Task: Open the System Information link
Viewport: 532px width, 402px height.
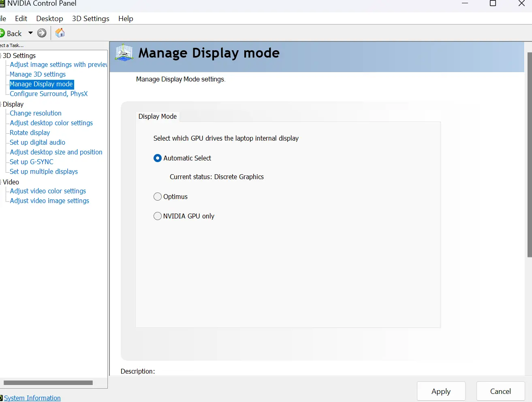Action: [32, 398]
